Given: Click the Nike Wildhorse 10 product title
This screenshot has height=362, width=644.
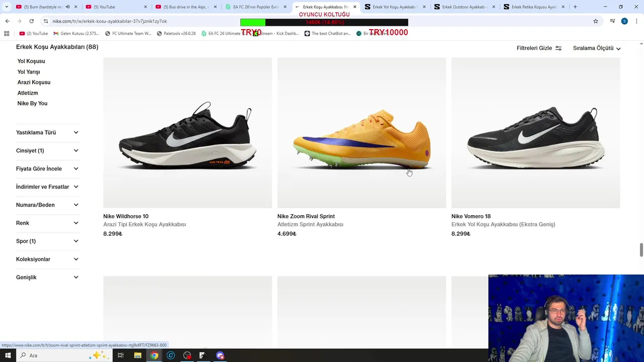Looking at the screenshot, I should point(126,217).
